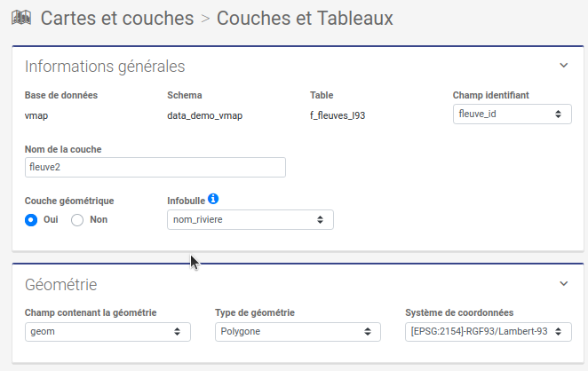Click the Couches et Tableaux breadcrumb

(x=305, y=17)
